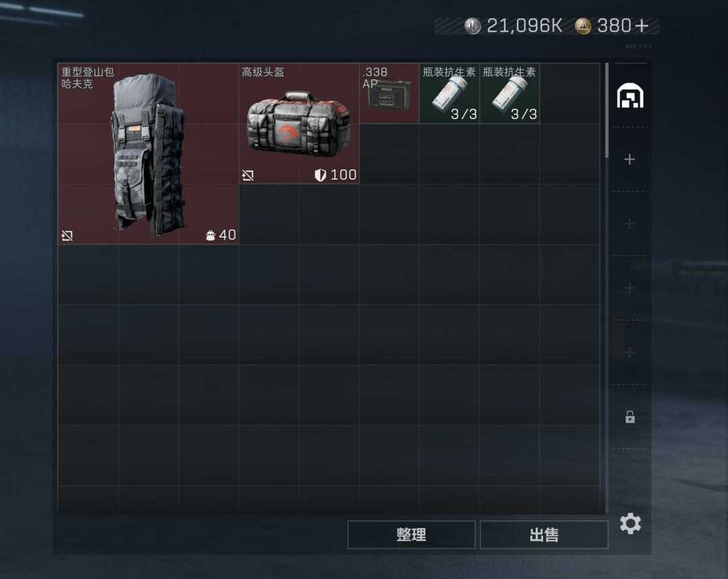728x579 pixels.
Task: Click the inventory vertical scrollbar thumb
Action: tap(607, 111)
